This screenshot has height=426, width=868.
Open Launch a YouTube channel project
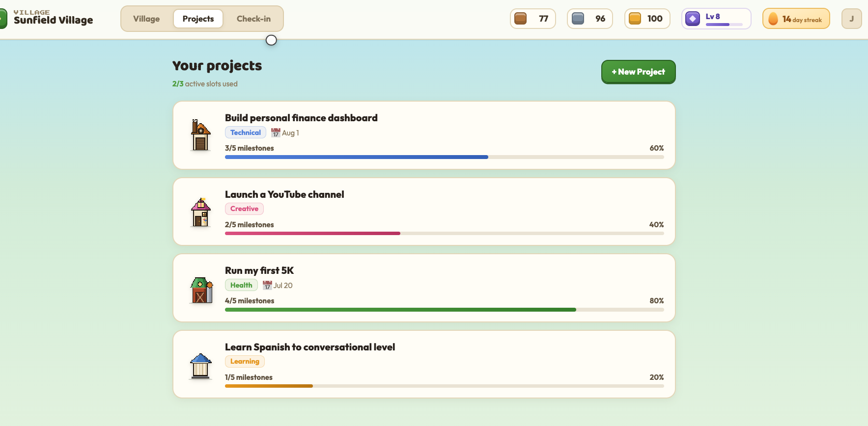pos(424,212)
